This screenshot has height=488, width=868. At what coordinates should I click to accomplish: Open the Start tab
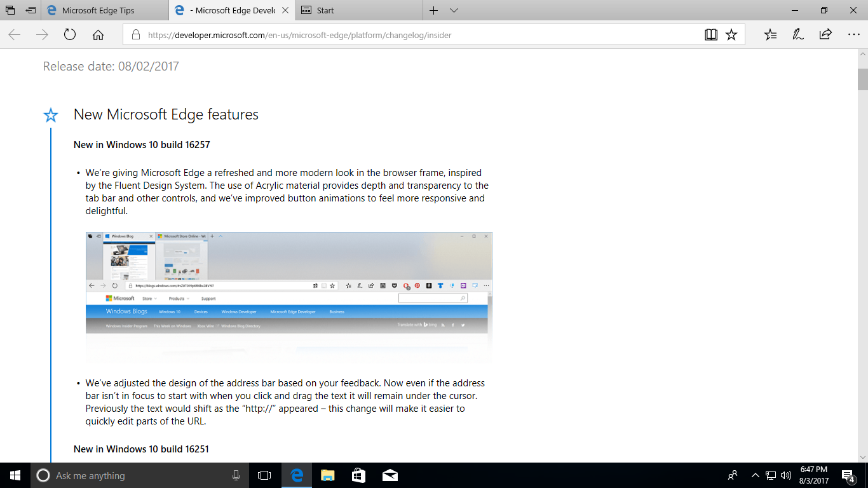(360, 10)
